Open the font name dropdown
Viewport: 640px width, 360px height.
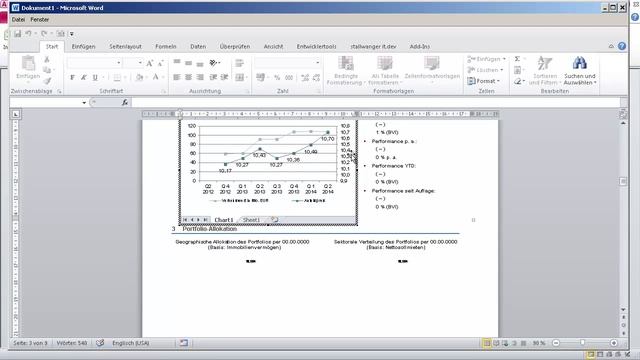coord(119,63)
